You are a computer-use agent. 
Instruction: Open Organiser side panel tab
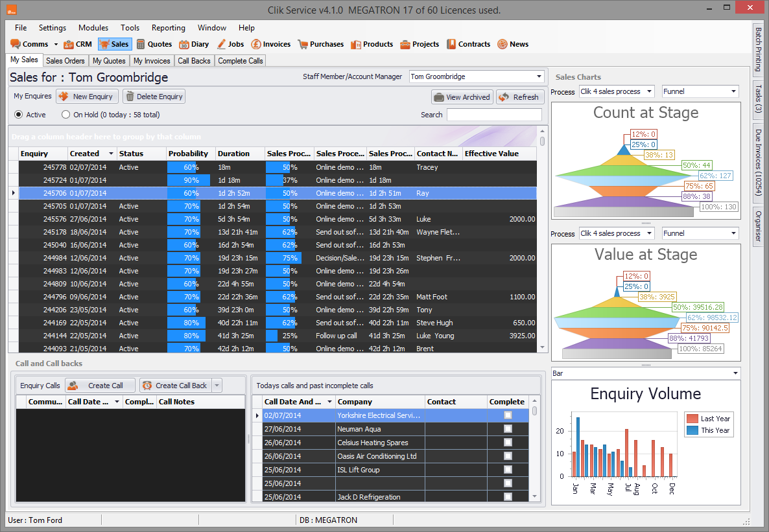tap(759, 226)
